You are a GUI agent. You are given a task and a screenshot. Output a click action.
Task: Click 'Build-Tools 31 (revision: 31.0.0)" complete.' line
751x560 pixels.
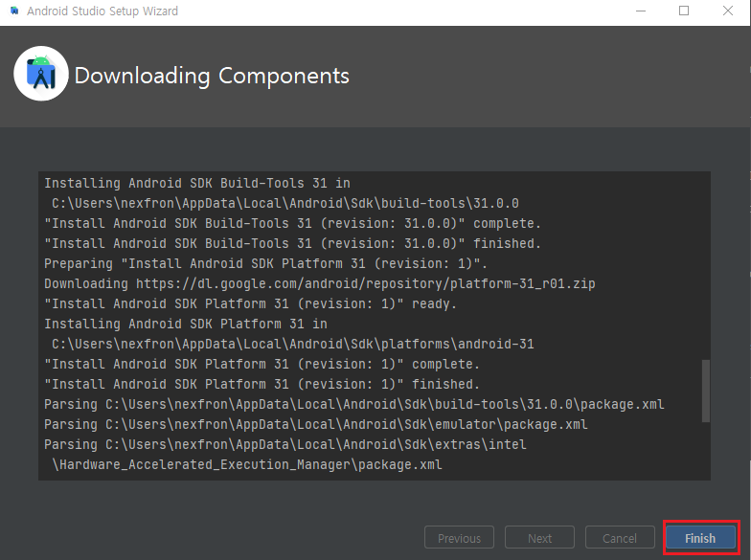[x=293, y=224]
